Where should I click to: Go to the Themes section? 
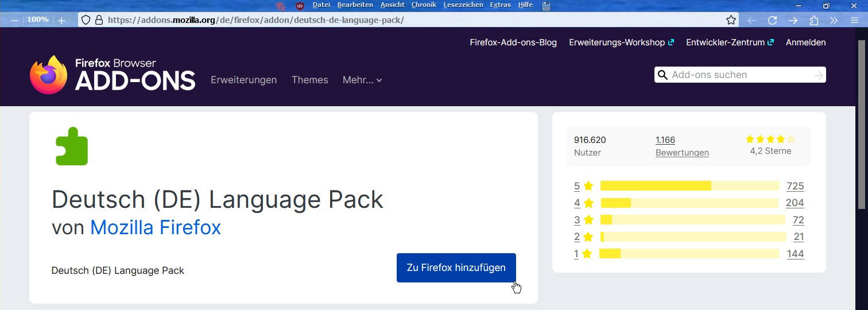(x=310, y=80)
